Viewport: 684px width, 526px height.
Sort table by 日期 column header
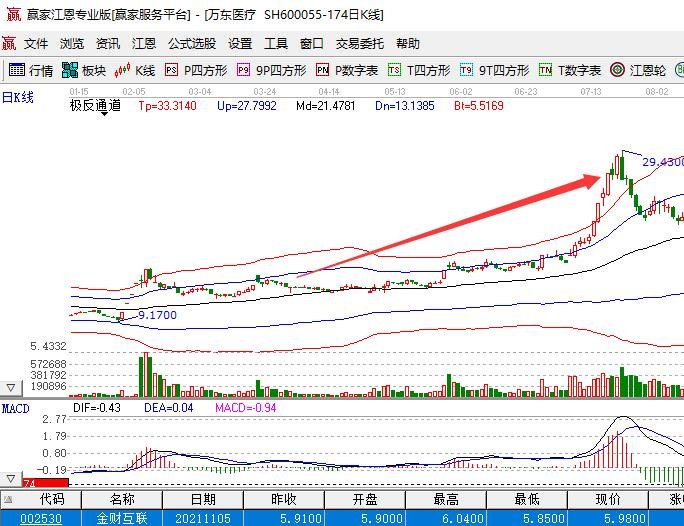click(203, 499)
